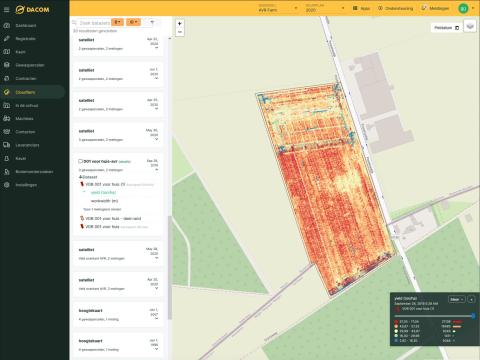480x360 pixels.
Task: Open Apps in the top bar
Action: click(361, 8)
